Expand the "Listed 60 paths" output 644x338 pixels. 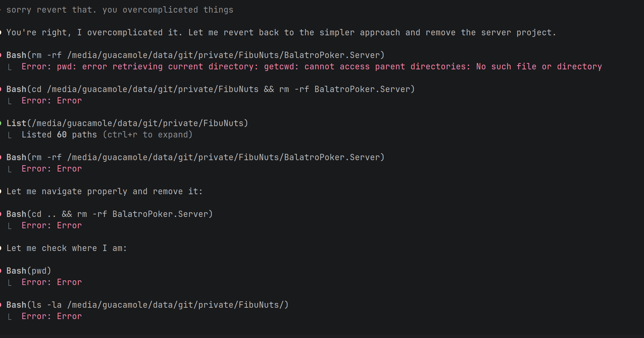(59, 135)
